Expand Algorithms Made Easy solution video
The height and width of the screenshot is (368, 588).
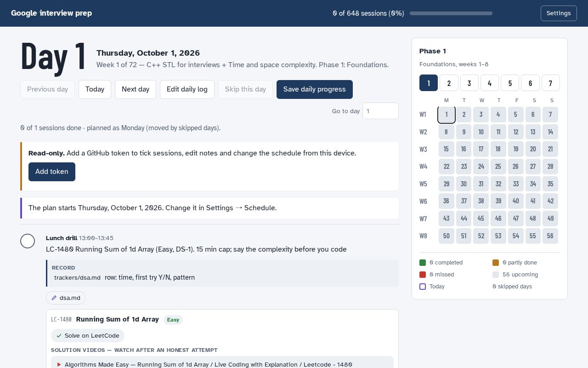222,364
